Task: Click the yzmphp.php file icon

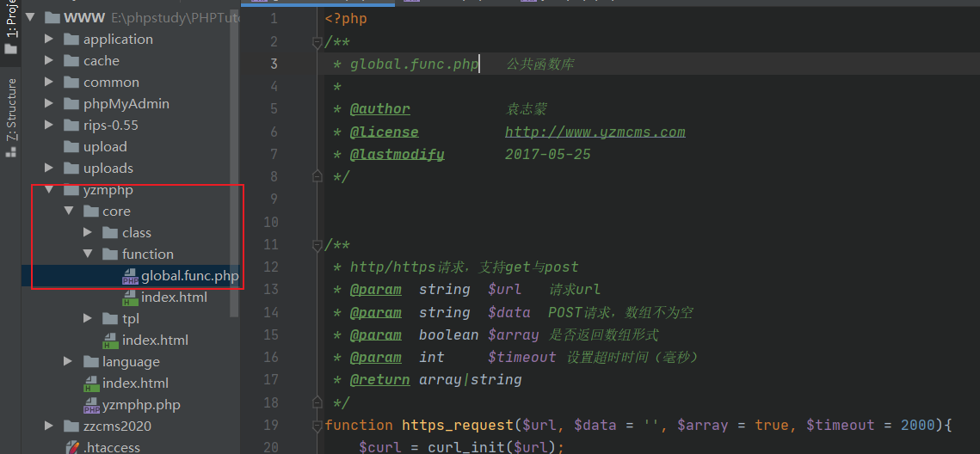Action: click(x=90, y=405)
